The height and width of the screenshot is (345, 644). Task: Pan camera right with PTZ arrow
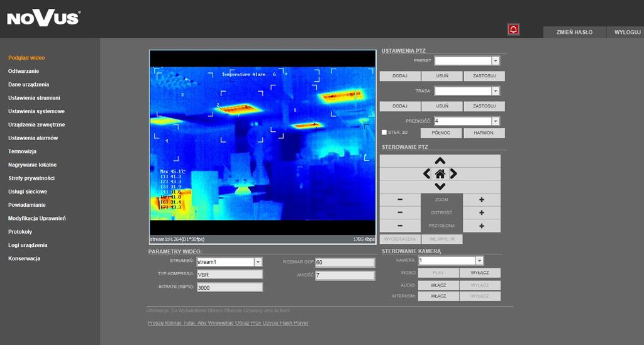pyautogui.click(x=453, y=174)
